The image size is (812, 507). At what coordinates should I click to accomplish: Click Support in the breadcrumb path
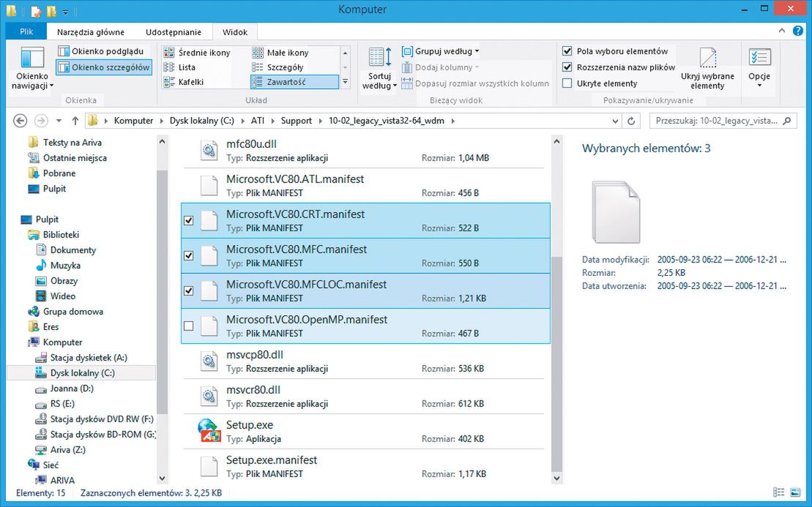(x=297, y=121)
